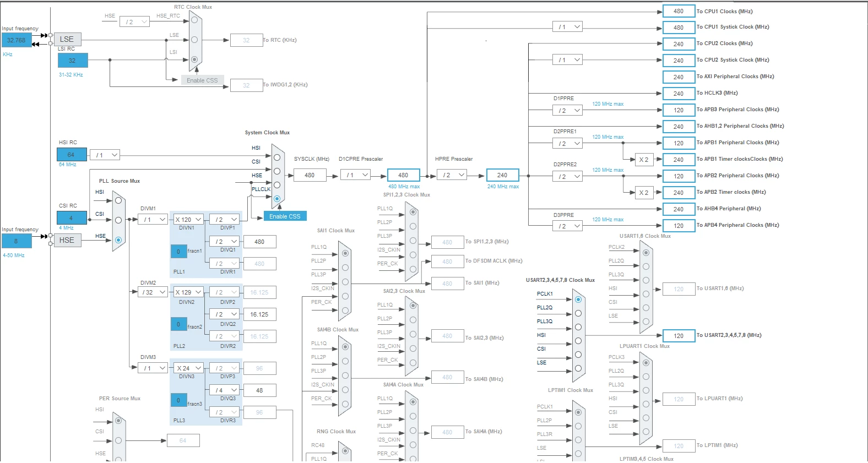
Task: Select the CSI RC 4 value box
Action: point(72,218)
